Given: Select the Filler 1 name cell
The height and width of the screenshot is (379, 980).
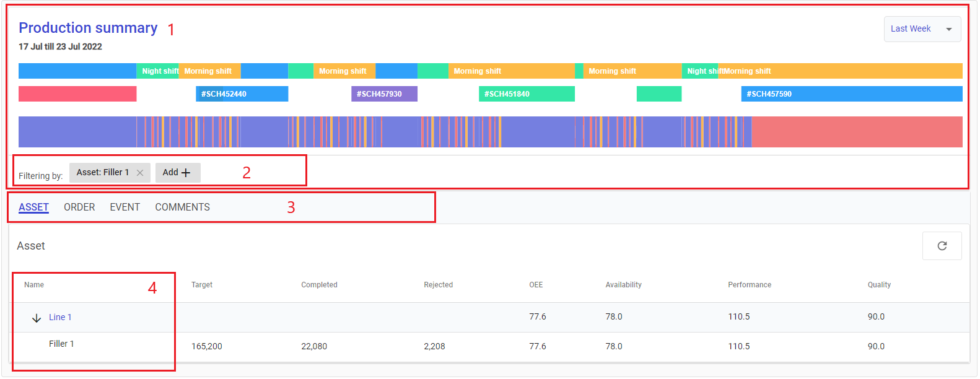Looking at the screenshot, I should coord(61,344).
